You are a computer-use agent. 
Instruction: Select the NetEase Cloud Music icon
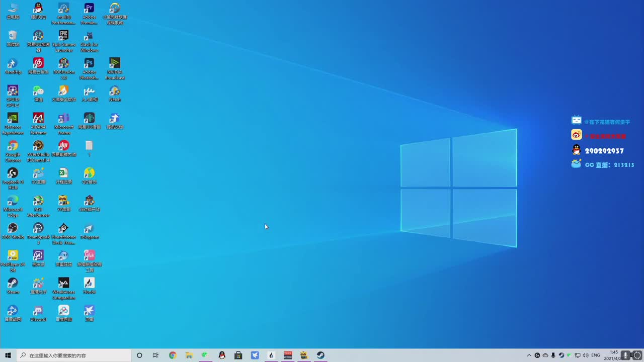tap(38, 66)
